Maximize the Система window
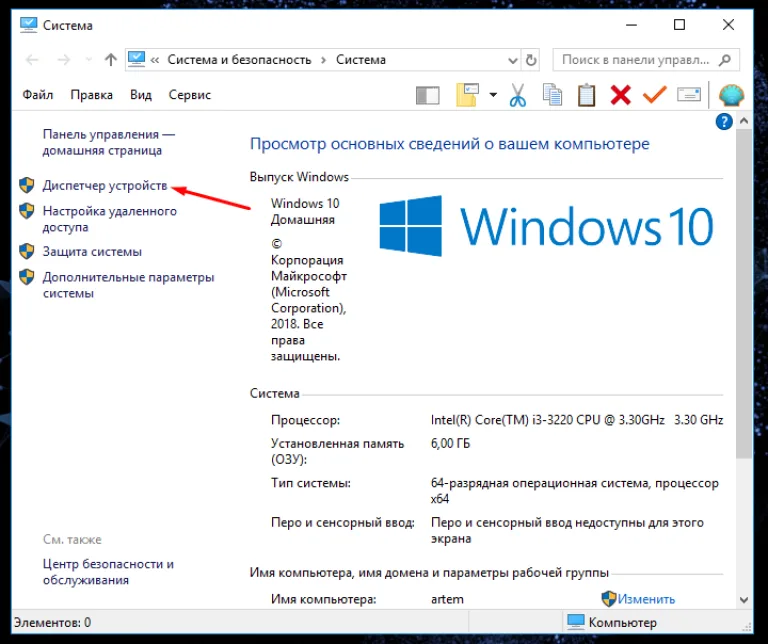The width and height of the screenshot is (768, 644). pos(679,24)
